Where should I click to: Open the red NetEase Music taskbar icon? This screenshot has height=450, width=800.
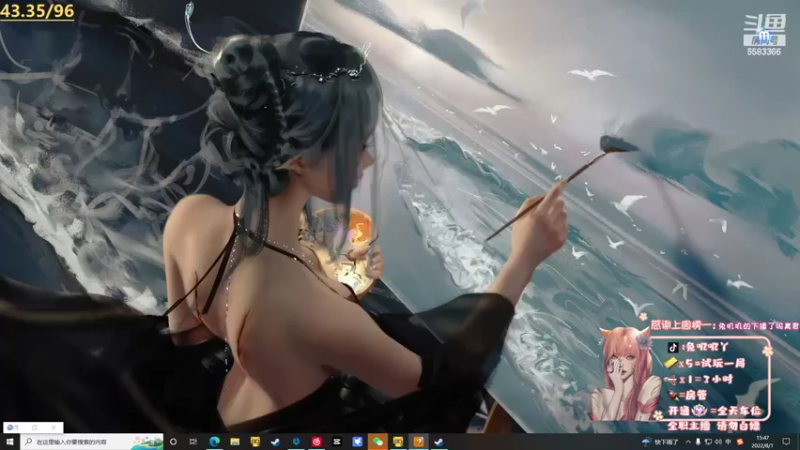(x=316, y=442)
